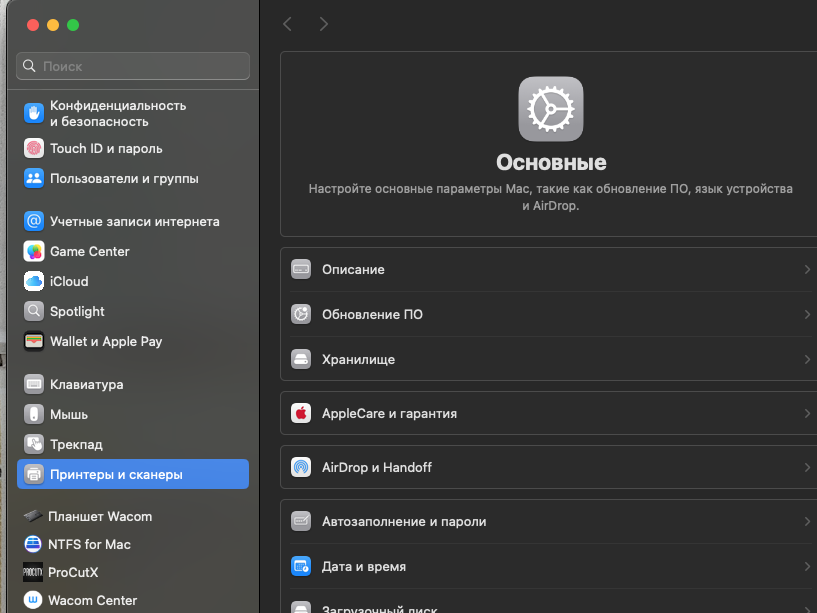The image size is (817, 613).
Task: Select ProCutX label in sidebar
Action: tap(73, 572)
